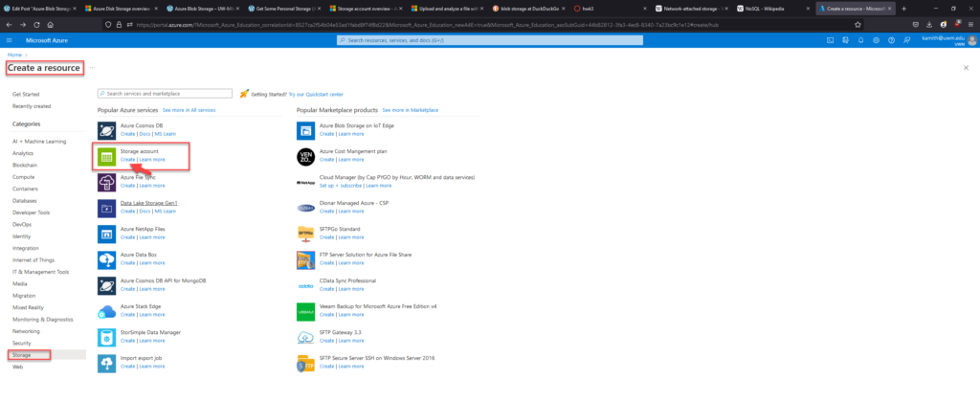This screenshot has width=980, height=402.
Task: Click the Cosmos DB API for MongoDB icon
Action: point(106,286)
